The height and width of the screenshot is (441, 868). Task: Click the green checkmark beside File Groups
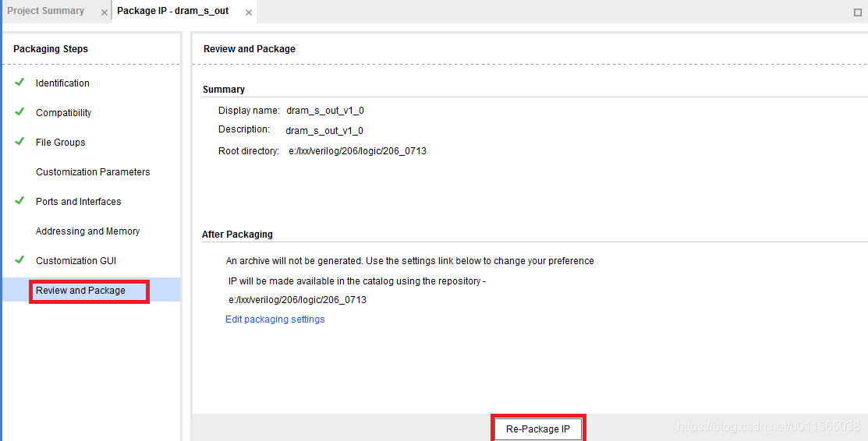19,141
